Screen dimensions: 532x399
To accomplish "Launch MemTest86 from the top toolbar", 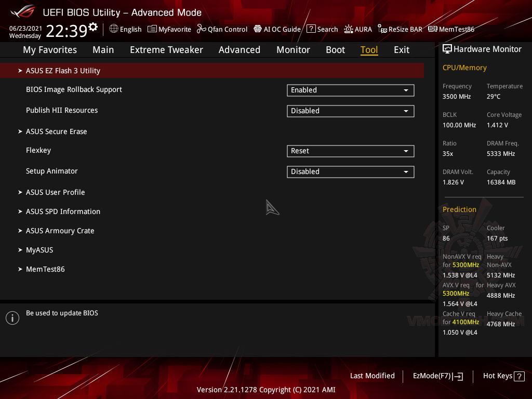I will click(x=451, y=29).
